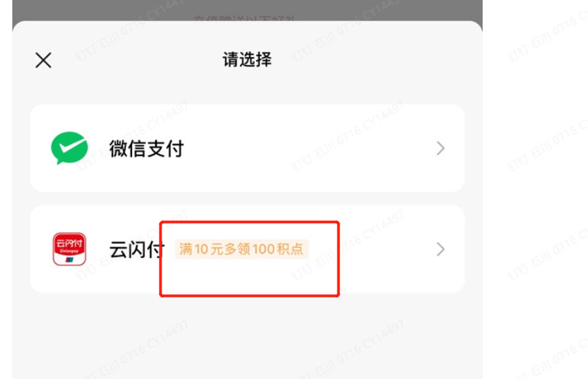The width and height of the screenshot is (588, 379).
Task: Open the 微信支付 row chevron arrow
Action: pos(441,148)
